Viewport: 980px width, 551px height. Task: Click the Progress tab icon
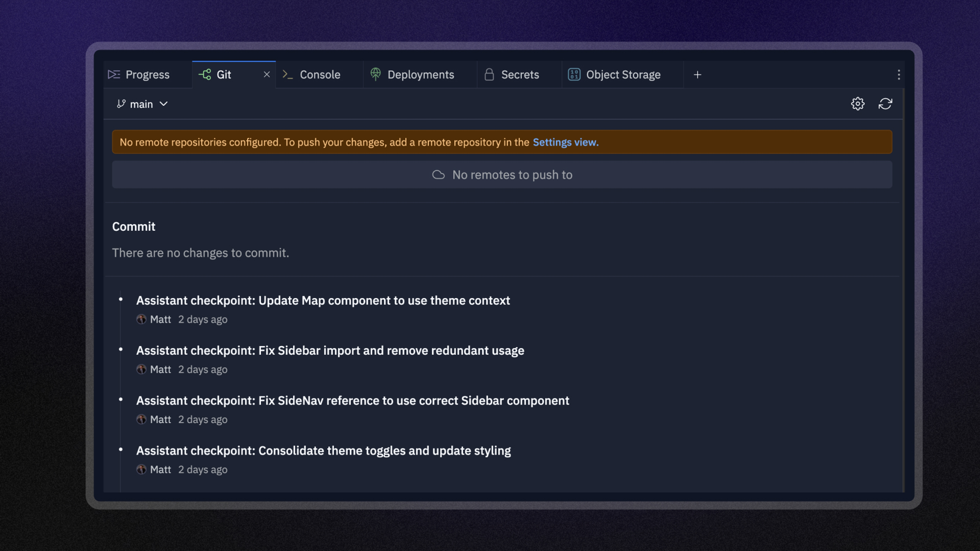coord(114,74)
